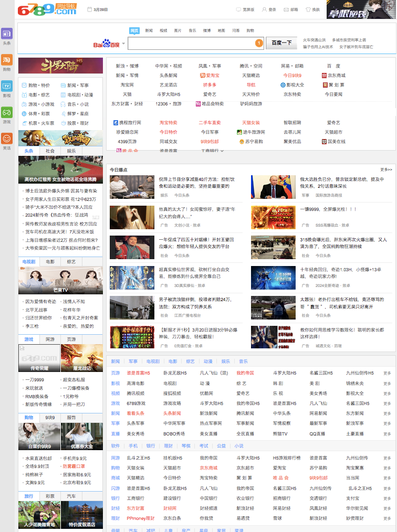Switch to the 社会 news tab

coord(50,151)
